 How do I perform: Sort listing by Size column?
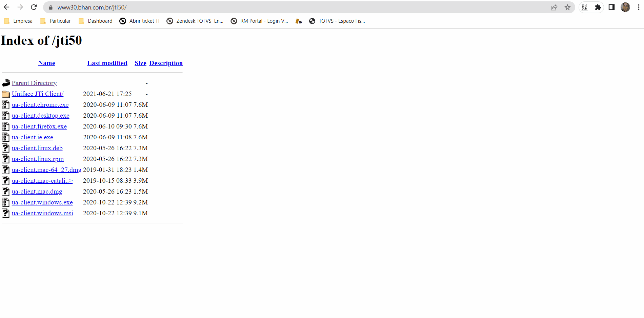coord(140,63)
